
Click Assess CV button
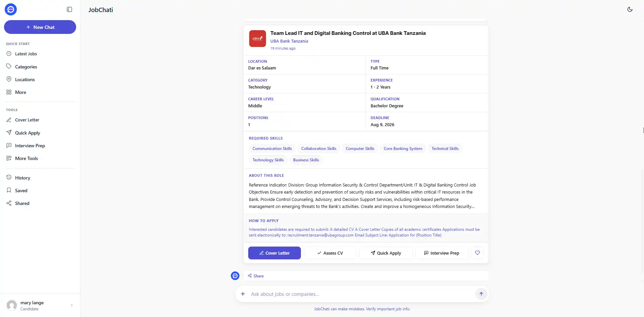point(330,253)
